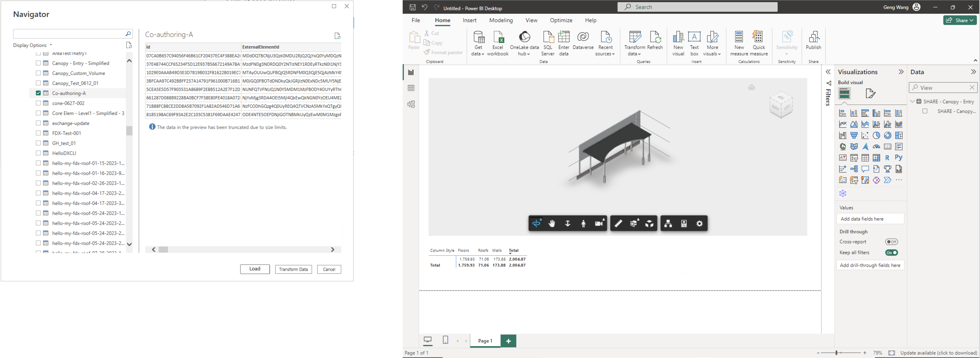Uncheck the Co-authoring-A table checkbox
Viewport: 980px width, 358px height.
pos(38,93)
